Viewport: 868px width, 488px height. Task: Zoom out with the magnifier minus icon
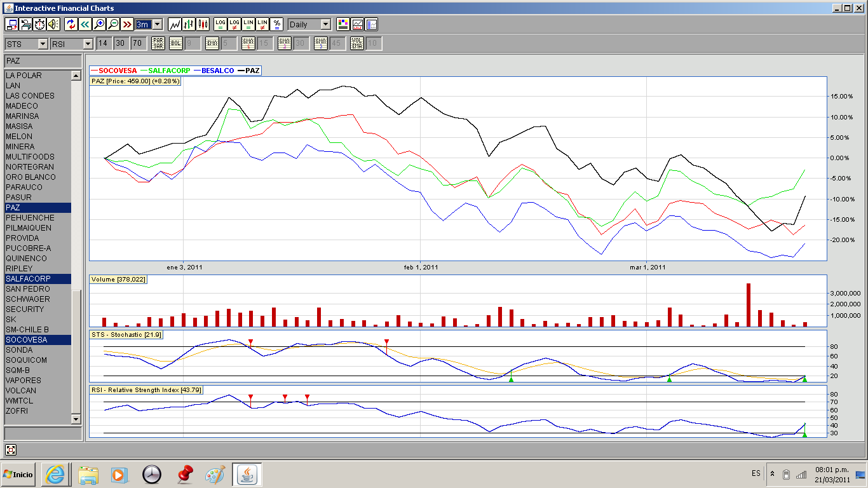pos(112,24)
